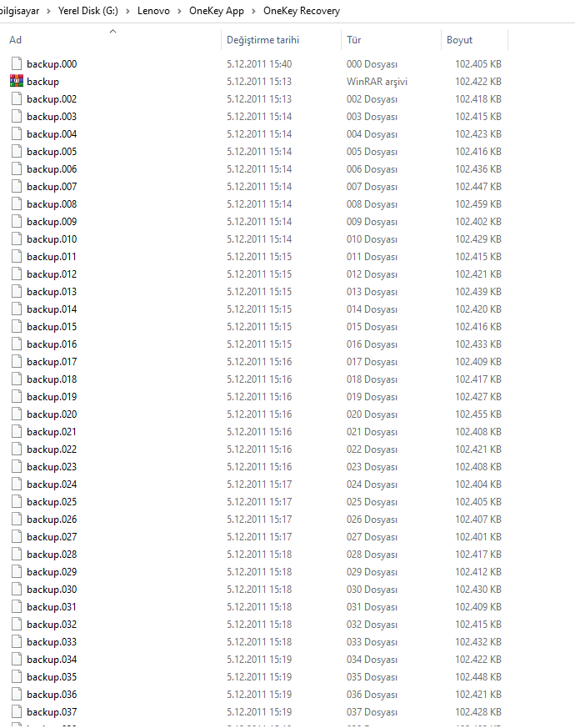Sort files by Tür column header
The width and height of the screenshot is (575, 728).
[x=353, y=40]
